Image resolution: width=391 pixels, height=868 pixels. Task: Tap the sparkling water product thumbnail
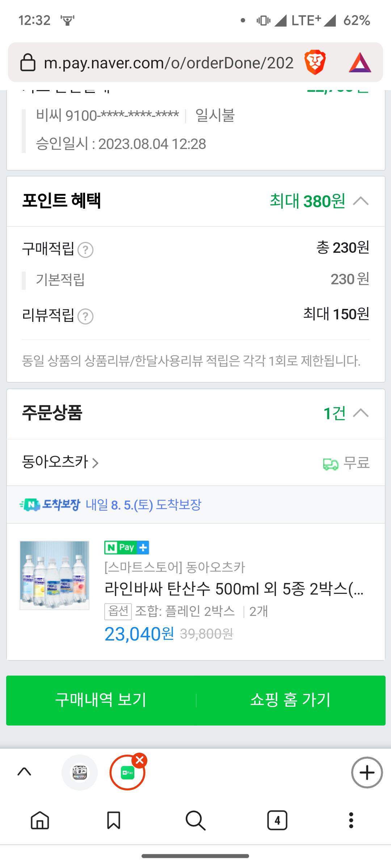(54, 575)
